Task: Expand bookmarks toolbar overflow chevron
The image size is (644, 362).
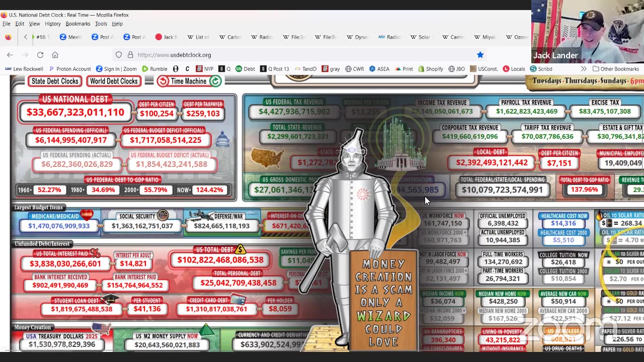Action: click(x=584, y=69)
